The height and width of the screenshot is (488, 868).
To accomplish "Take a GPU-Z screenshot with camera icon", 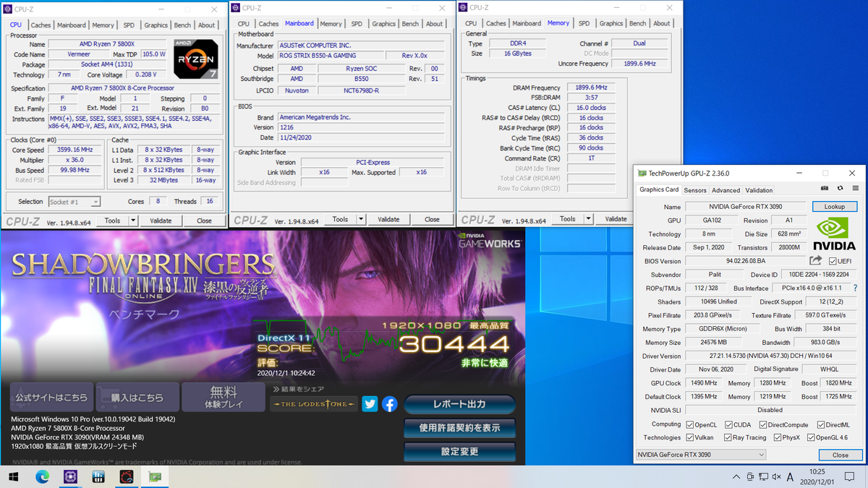I will pos(823,190).
